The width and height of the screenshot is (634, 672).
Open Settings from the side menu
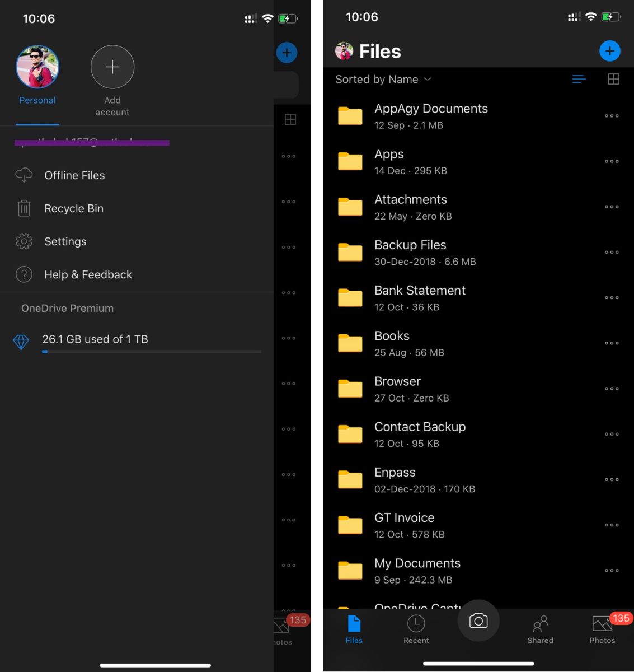[137, 241]
